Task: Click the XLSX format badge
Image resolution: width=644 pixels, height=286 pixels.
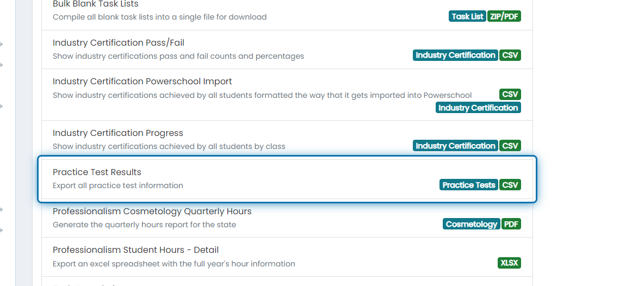Action: point(509,263)
